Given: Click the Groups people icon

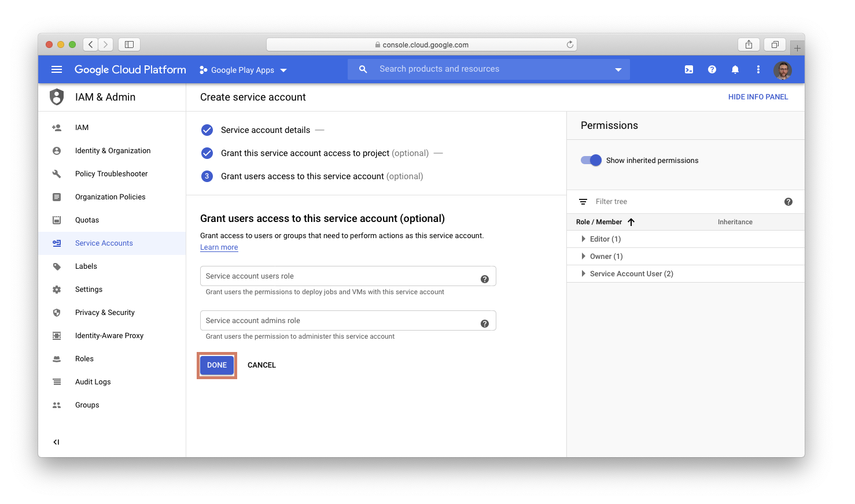Looking at the screenshot, I should 57,405.
